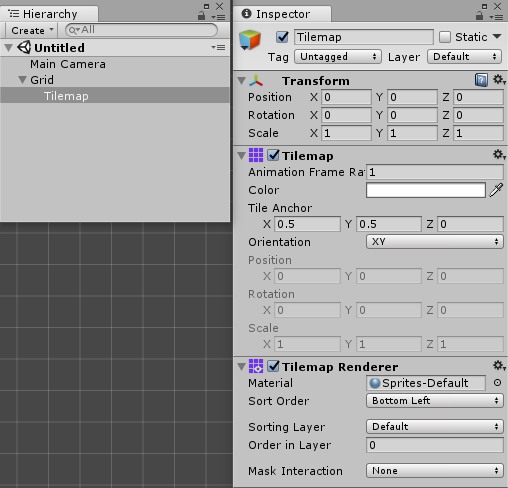Click the Inspector panel lock icon
Image resolution: width=508 pixels, height=488 pixels.
pyautogui.click(x=479, y=16)
